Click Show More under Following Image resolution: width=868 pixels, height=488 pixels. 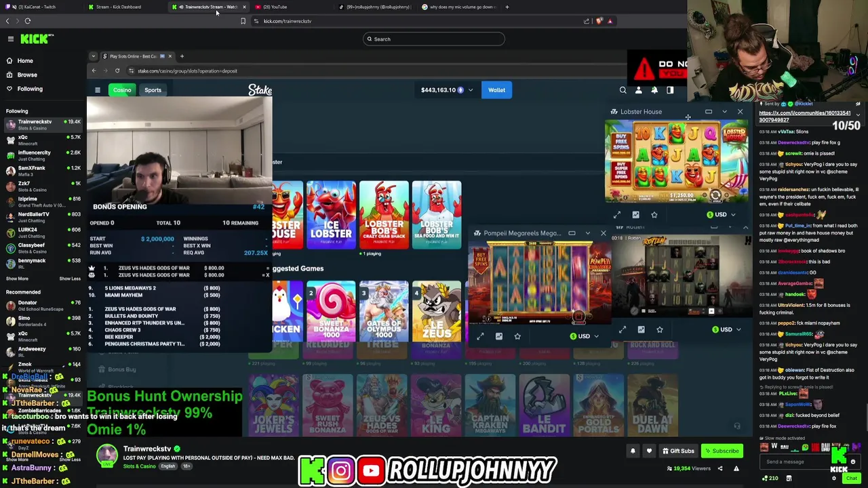18,279
